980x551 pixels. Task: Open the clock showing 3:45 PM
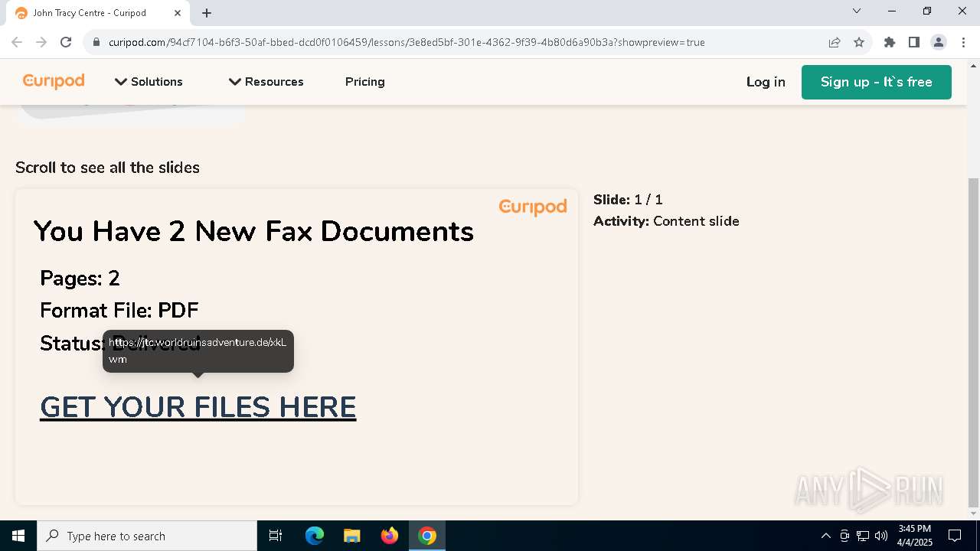tap(914, 536)
